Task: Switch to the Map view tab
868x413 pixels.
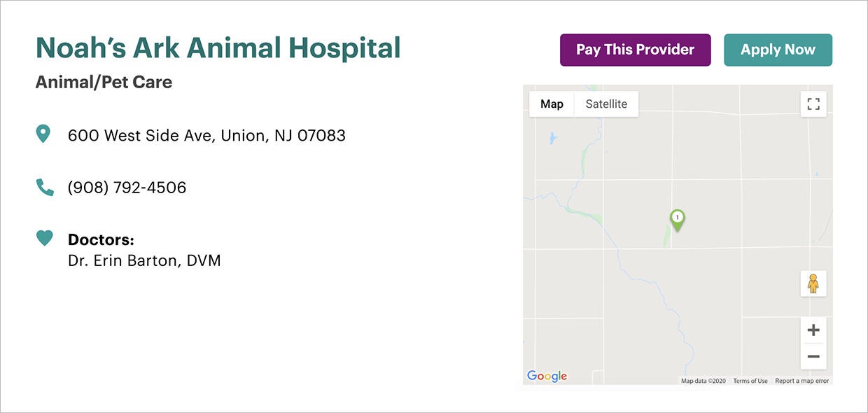Action: pyautogui.click(x=552, y=104)
